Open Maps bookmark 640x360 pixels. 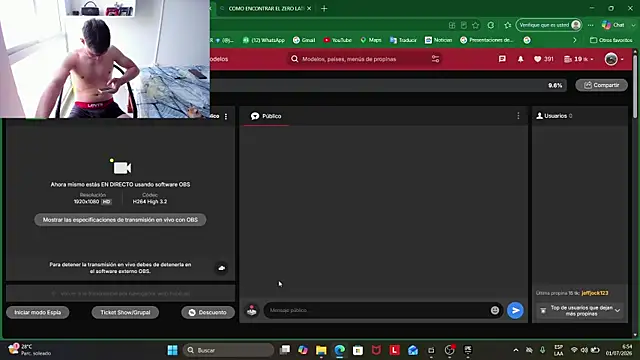click(x=371, y=40)
